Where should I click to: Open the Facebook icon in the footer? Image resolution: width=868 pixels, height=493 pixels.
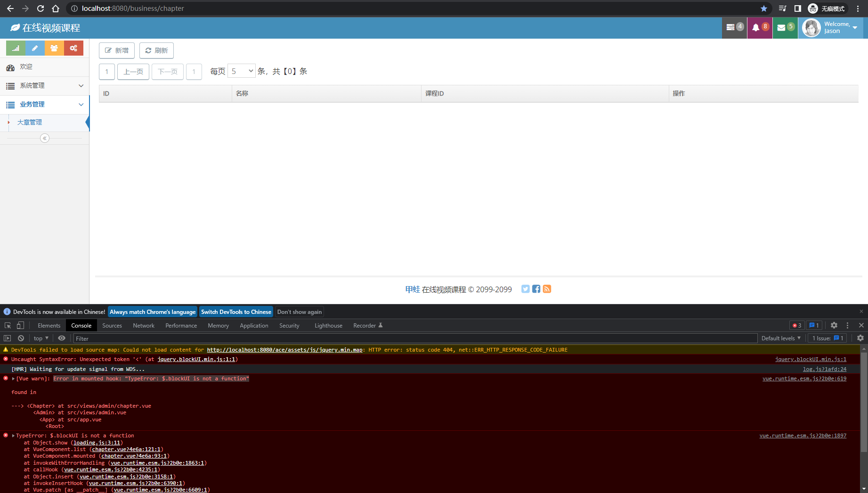coord(536,289)
